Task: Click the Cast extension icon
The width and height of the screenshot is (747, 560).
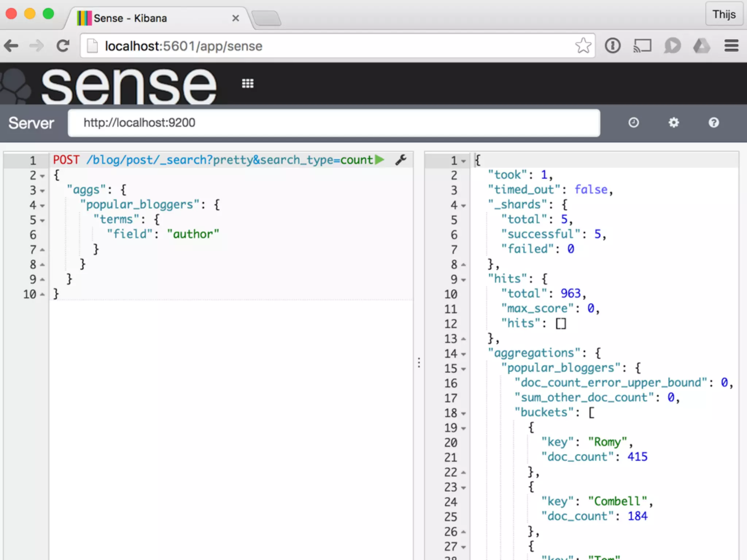Action: coord(642,46)
